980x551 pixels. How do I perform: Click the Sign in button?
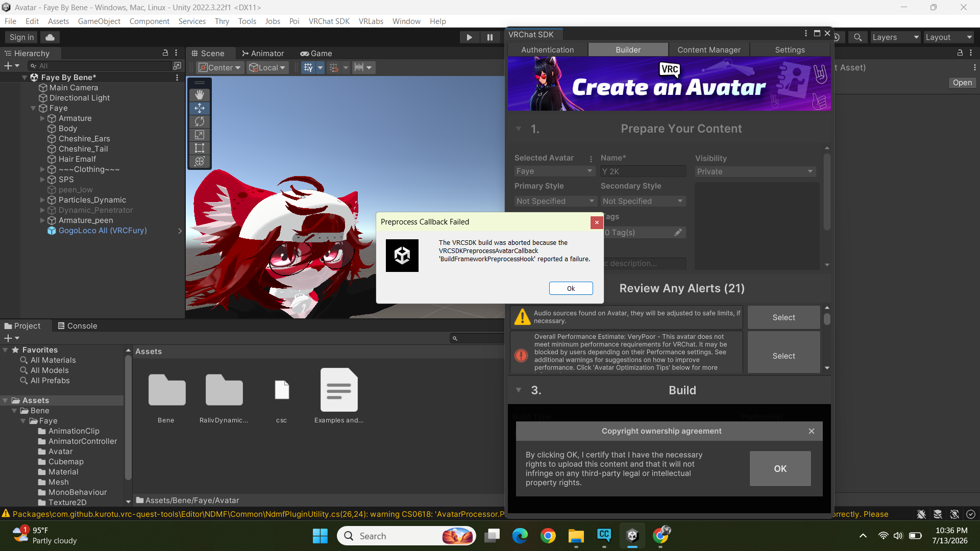pos(21,37)
